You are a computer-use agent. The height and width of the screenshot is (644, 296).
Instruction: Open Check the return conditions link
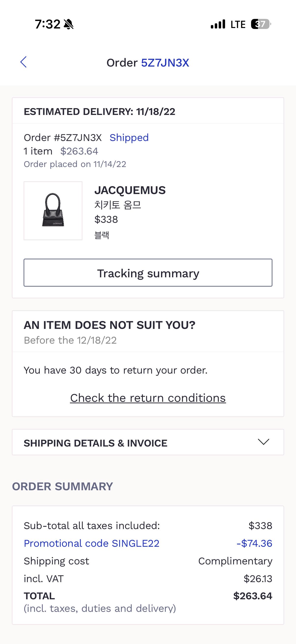(148, 398)
